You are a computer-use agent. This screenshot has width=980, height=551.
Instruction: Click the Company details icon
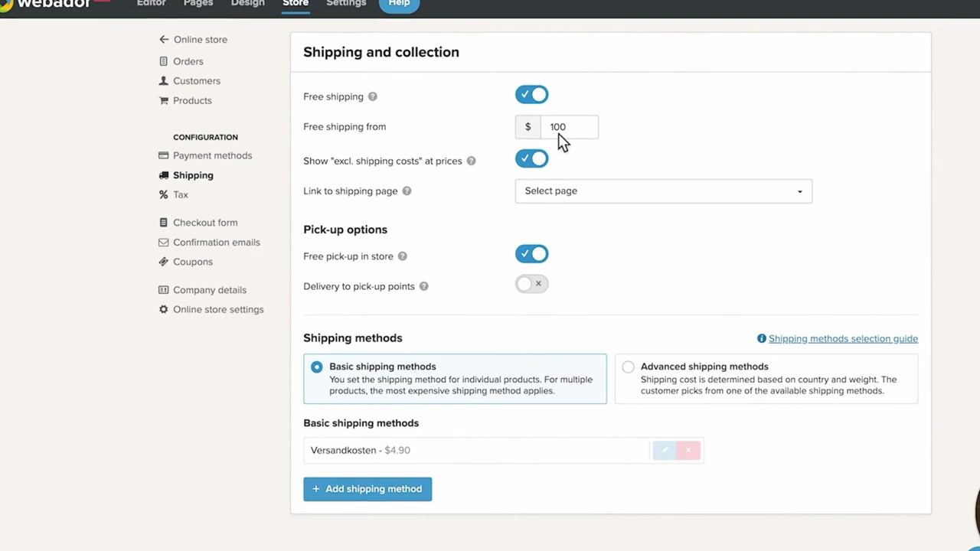point(163,290)
